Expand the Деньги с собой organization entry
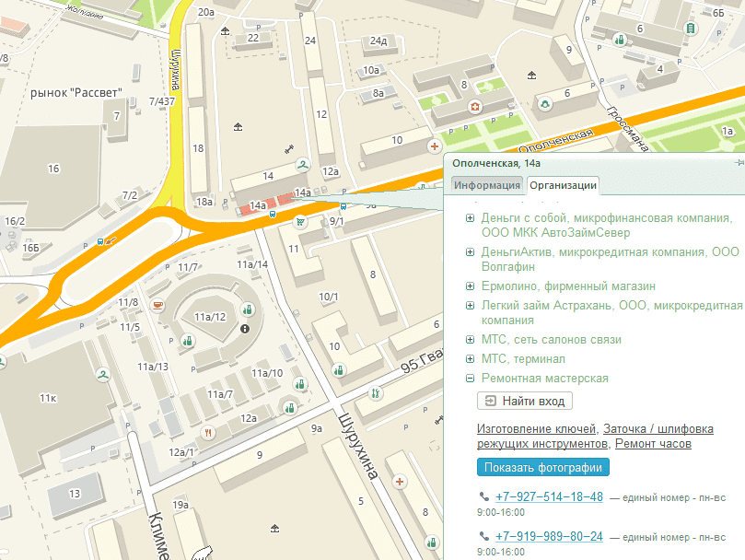Image resolution: width=745 pixels, height=560 pixels. pos(470,218)
